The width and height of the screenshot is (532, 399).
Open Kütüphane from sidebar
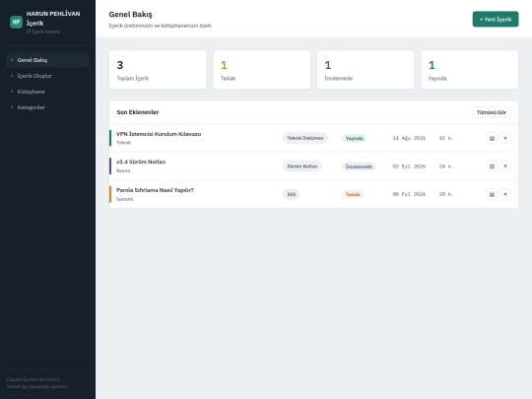click(48, 92)
